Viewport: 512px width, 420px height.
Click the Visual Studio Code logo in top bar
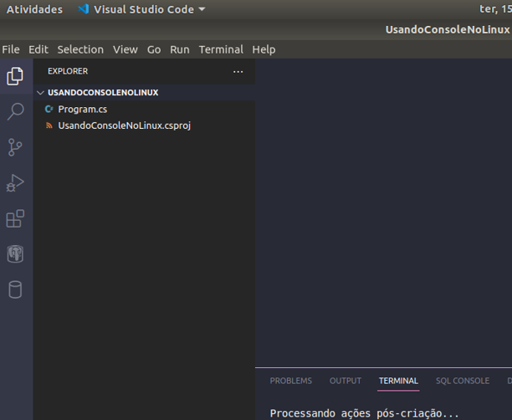(x=84, y=9)
